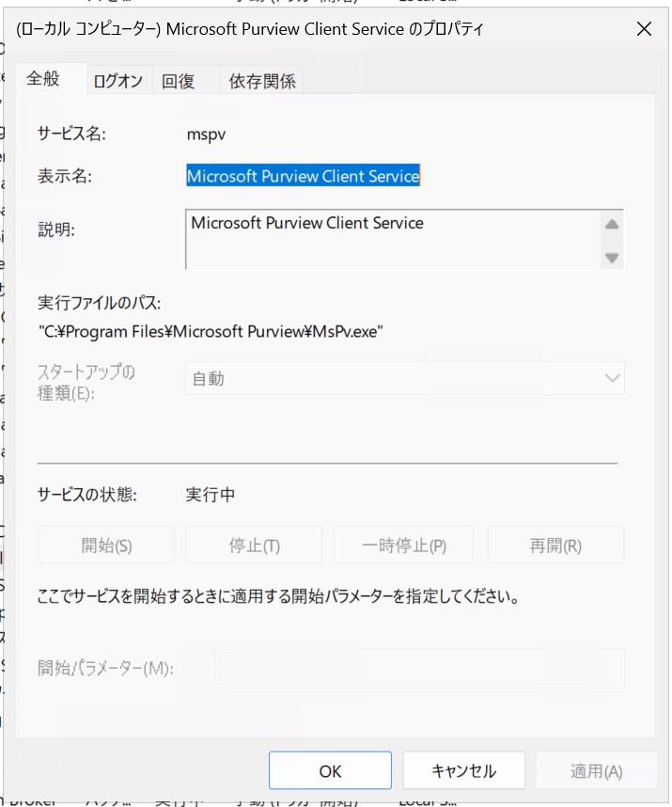
Task: Click the 再開(R) button
Action: [x=555, y=545]
